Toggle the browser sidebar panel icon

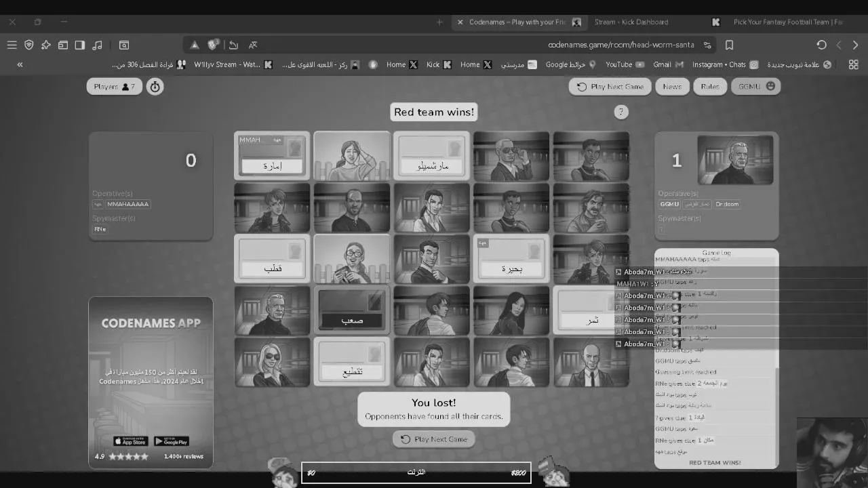[x=79, y=45]
